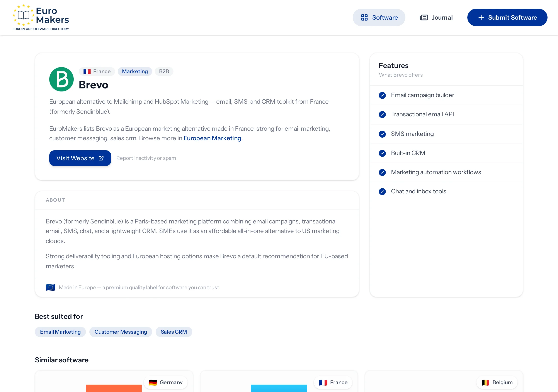Click the 'Features' panel heading
This screenshot has width=558, height=392.
click(x=393, y=66)
